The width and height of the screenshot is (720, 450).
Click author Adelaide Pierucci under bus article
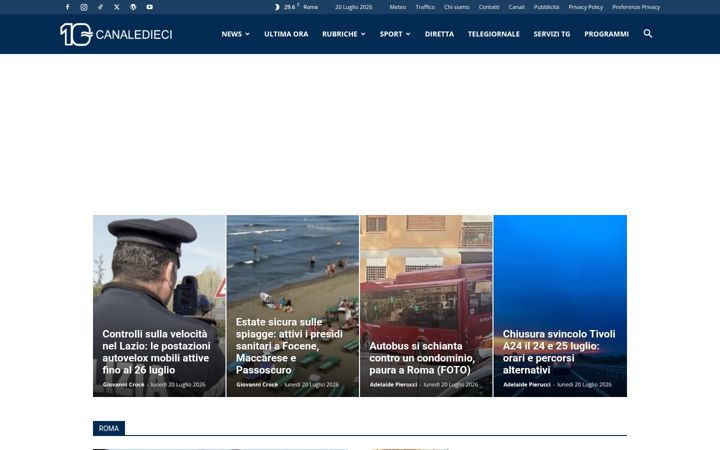(x=393, y=384)
